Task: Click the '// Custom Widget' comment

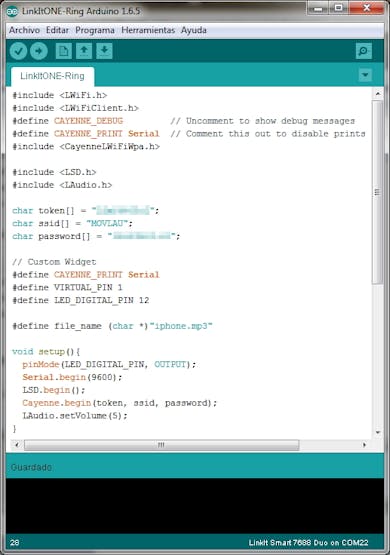Action: [54, 262]
